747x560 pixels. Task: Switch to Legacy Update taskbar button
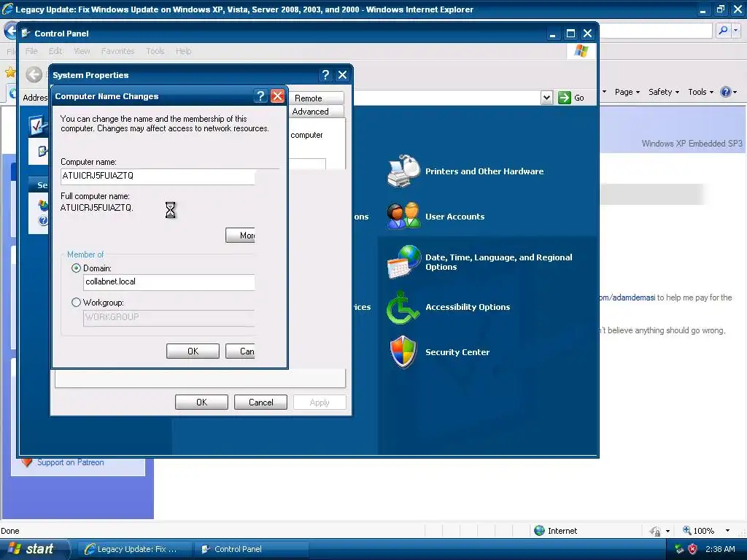pos(134,549)
